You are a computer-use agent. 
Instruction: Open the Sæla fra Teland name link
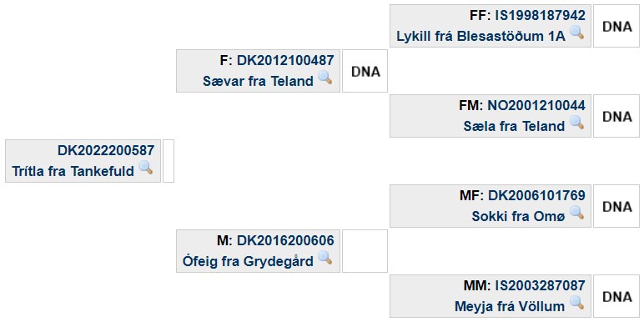(x=514, y=126)
